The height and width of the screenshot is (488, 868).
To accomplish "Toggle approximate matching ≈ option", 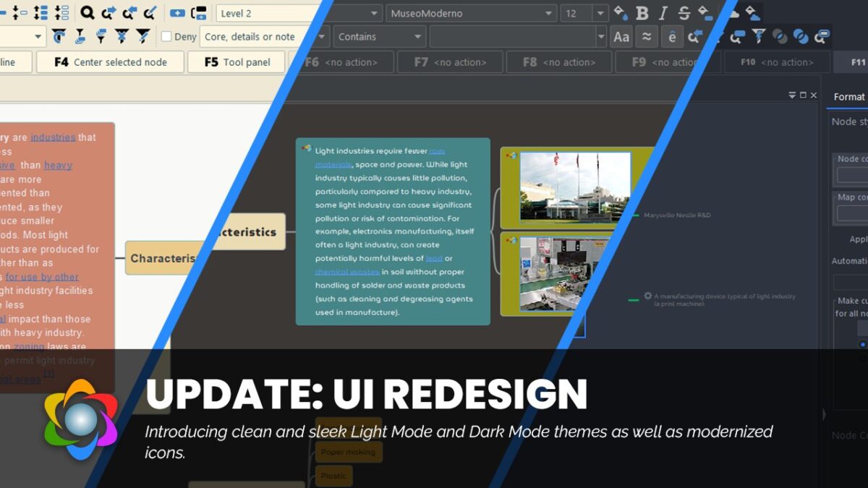I will pyautogui.click(x=647, y=37).
